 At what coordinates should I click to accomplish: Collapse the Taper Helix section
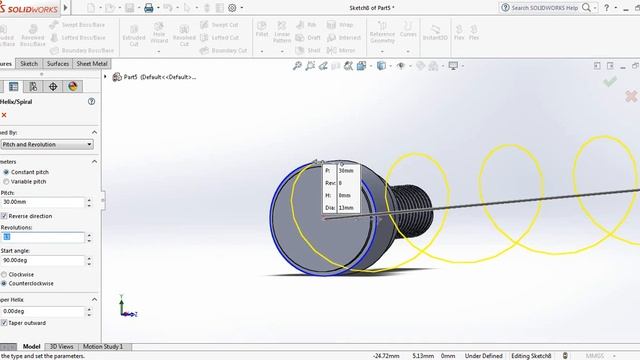click(x=94, y=300)
